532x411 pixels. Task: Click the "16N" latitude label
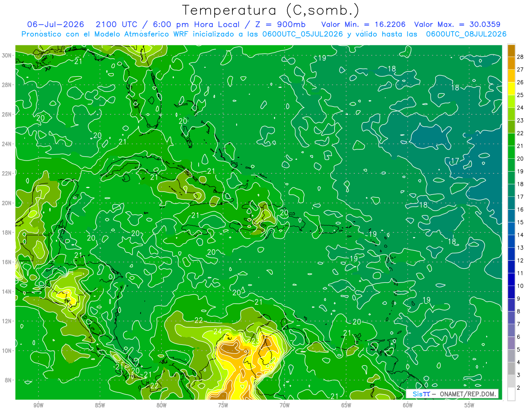click(7, 262)
